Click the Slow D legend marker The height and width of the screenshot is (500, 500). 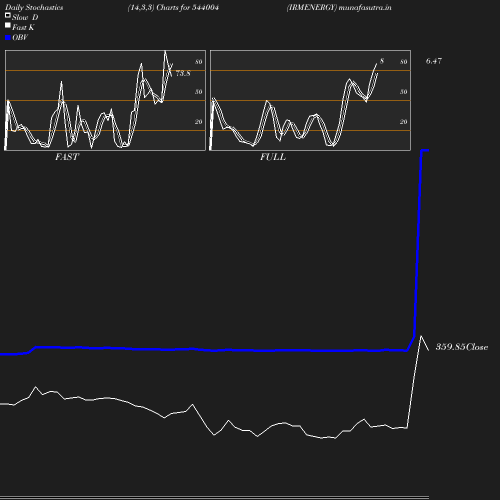[8, 15]
